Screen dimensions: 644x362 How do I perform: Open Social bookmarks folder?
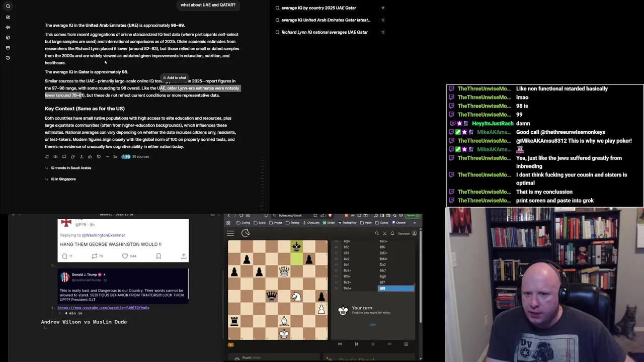click(x=260, y=223)
